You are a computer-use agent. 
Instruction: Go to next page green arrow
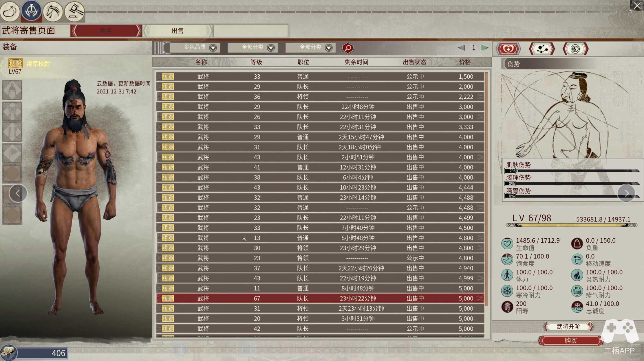click(x=485, y=48)
